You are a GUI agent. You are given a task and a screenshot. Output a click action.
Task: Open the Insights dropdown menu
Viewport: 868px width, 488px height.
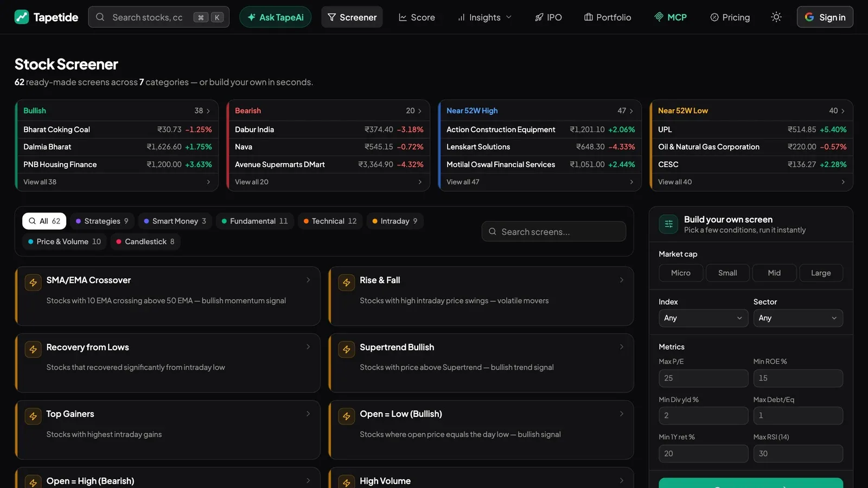484,17
